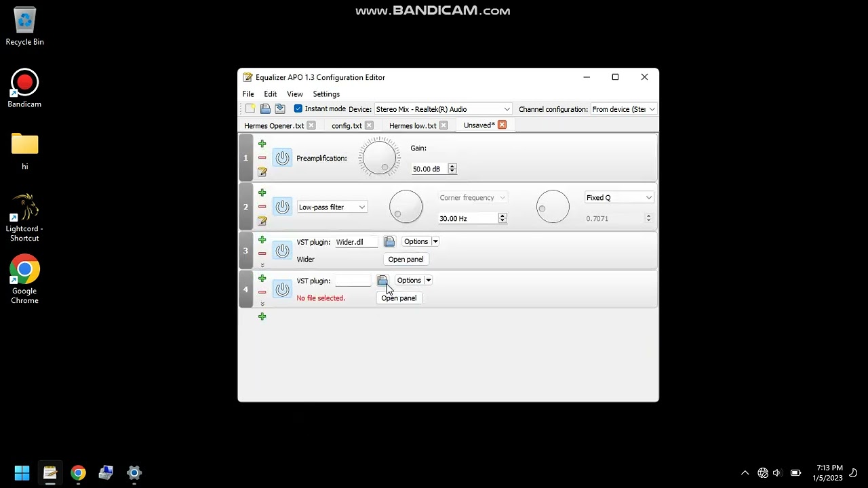Open Settings gear in taskbar

(x=134, y=473)
